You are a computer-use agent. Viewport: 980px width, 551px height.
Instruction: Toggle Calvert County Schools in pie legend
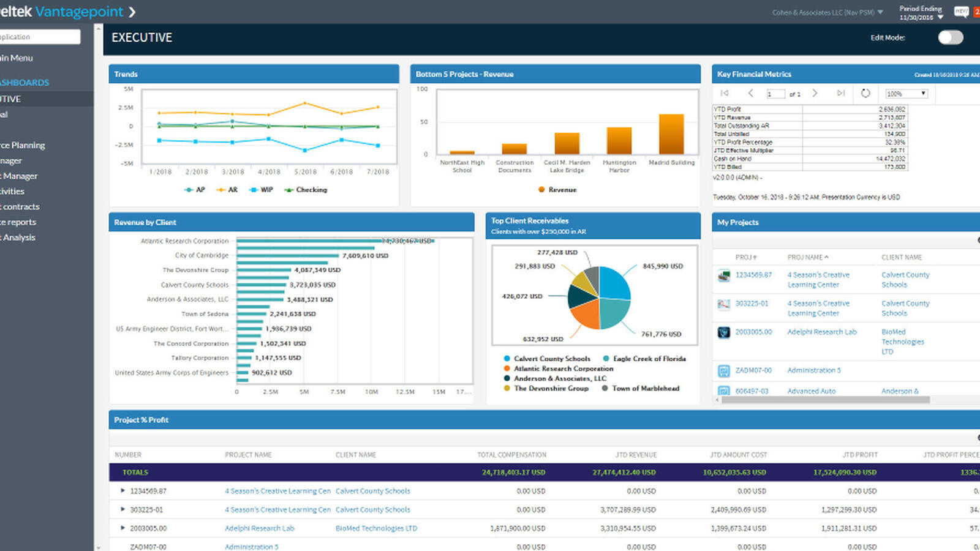[x=547, y=359]
